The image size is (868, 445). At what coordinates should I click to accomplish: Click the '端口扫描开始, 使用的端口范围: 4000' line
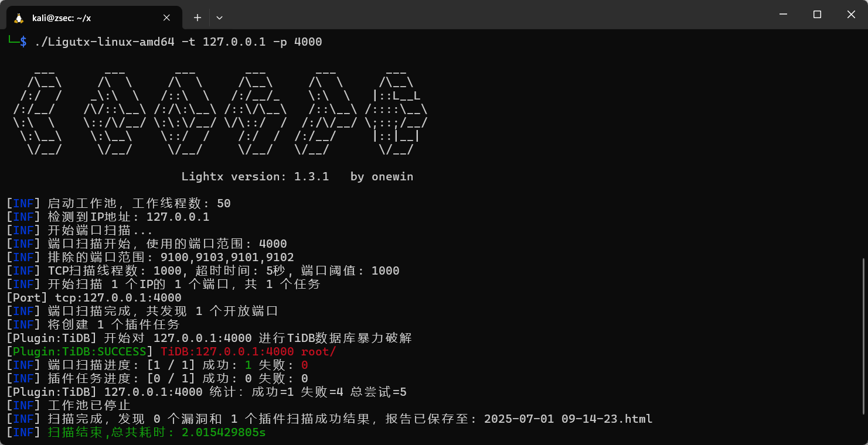pos(147,244)
